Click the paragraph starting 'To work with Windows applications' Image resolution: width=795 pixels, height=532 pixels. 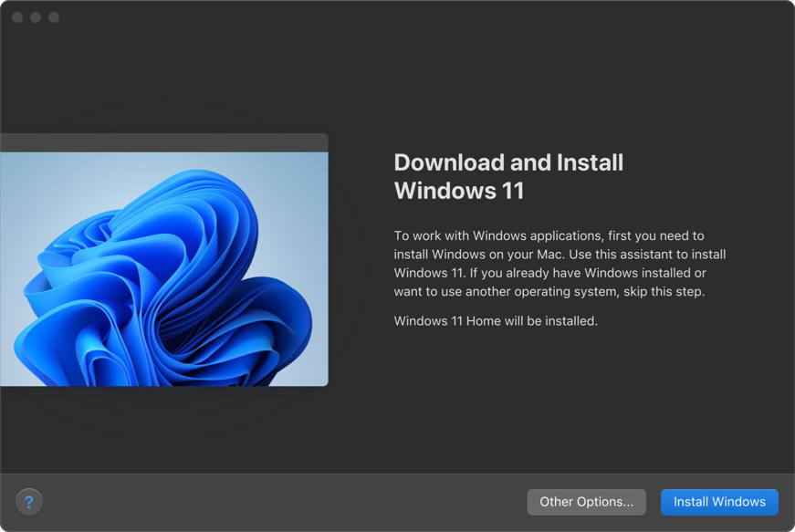(x=560, y=264)
